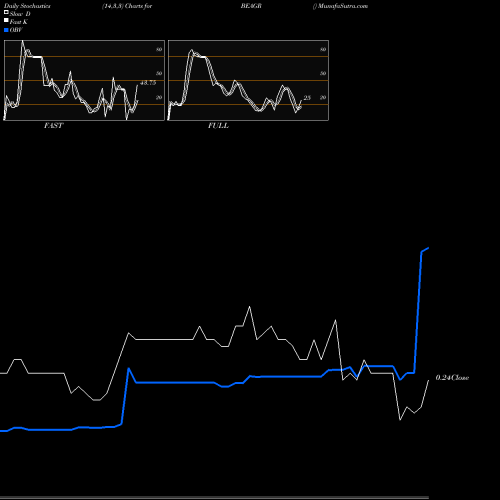
Task: Click the BEAGR symbol in the title
Action: (251, 6)
